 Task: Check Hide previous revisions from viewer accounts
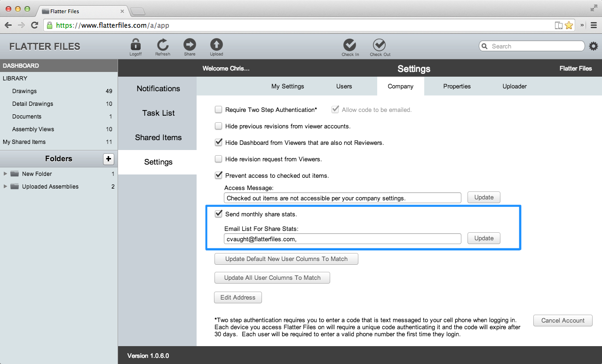(x=218, y=126)
